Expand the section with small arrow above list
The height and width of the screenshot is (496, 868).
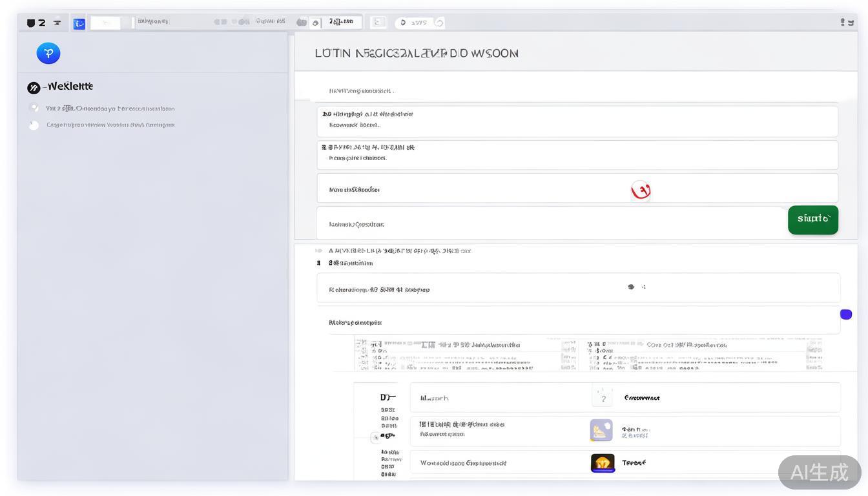click(318, 251)
